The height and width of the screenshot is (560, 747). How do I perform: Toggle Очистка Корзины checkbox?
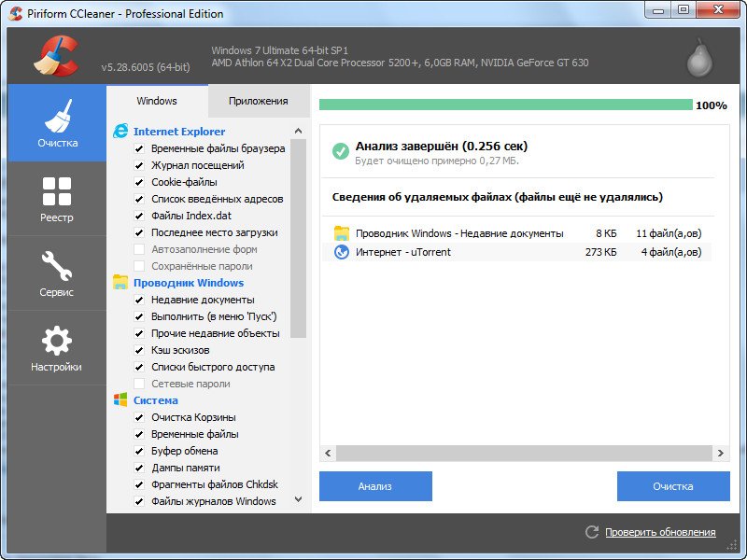[x=139, y=417]
